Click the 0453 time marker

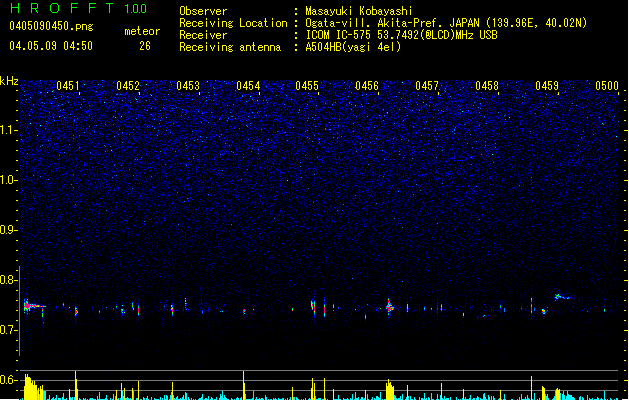(x=188, y=86)
